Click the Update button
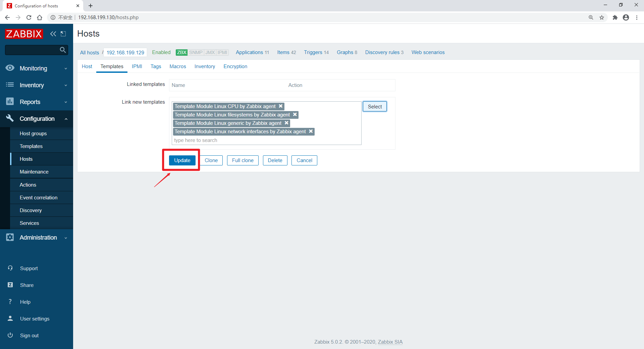The image size is (644, 349). (182, 160)
